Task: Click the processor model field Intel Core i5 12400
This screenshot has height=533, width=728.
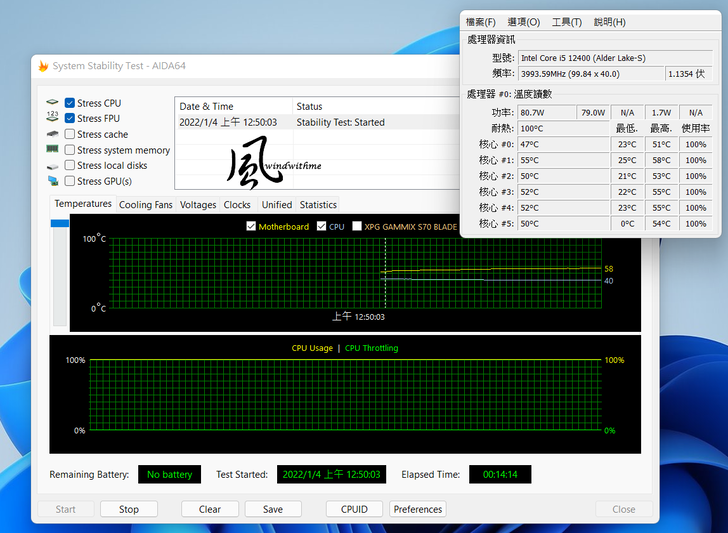Action: (x=615, y=58)
